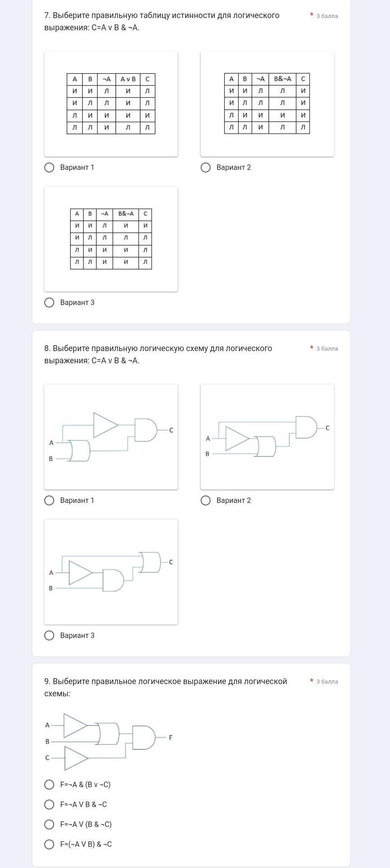Open question 7 third truth table image

point(111,239)
